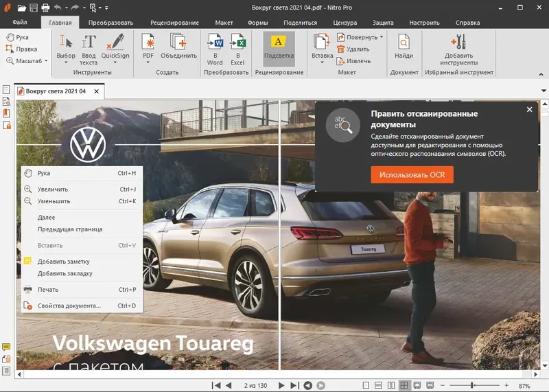The height and width of the screenshot is (392, 549).
Task: Expand the Повернуть rotate dropdown
Action: tap(382, 37)
